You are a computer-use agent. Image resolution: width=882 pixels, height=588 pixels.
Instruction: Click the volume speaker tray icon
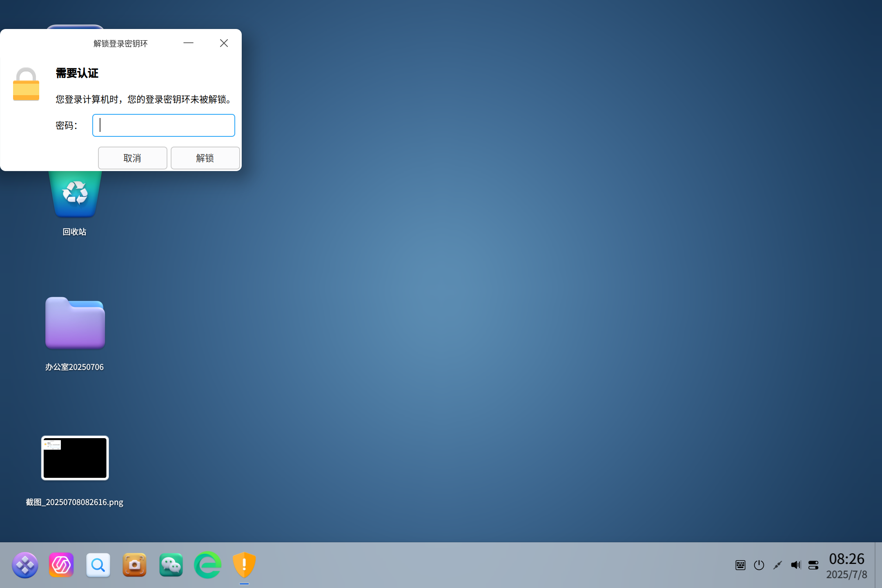796,565
